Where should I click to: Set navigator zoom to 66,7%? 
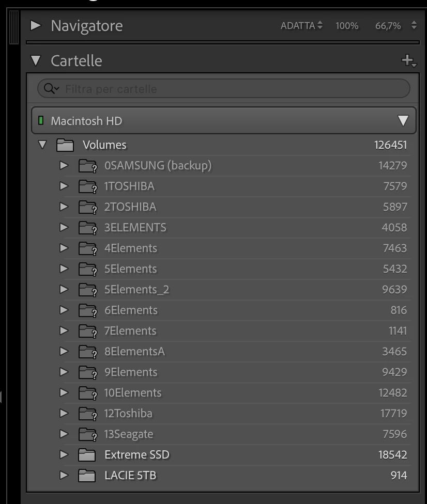(x=388, y=26)
